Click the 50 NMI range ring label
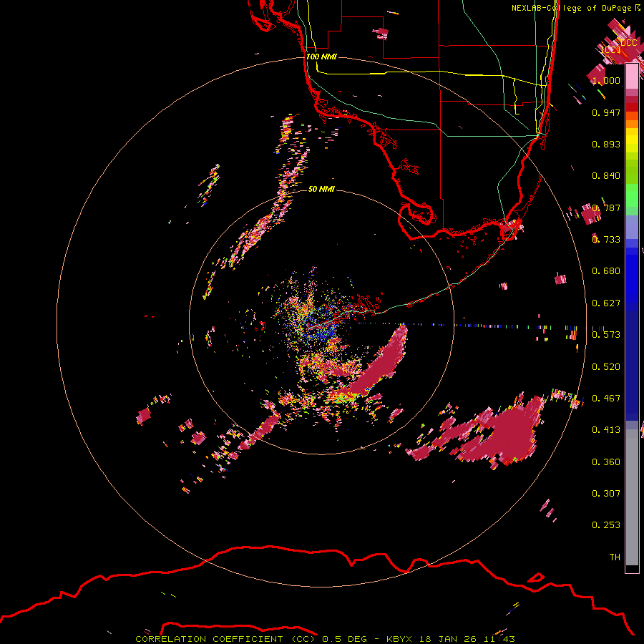Screen dimensions: 644x644 click(x=321, y=189)
